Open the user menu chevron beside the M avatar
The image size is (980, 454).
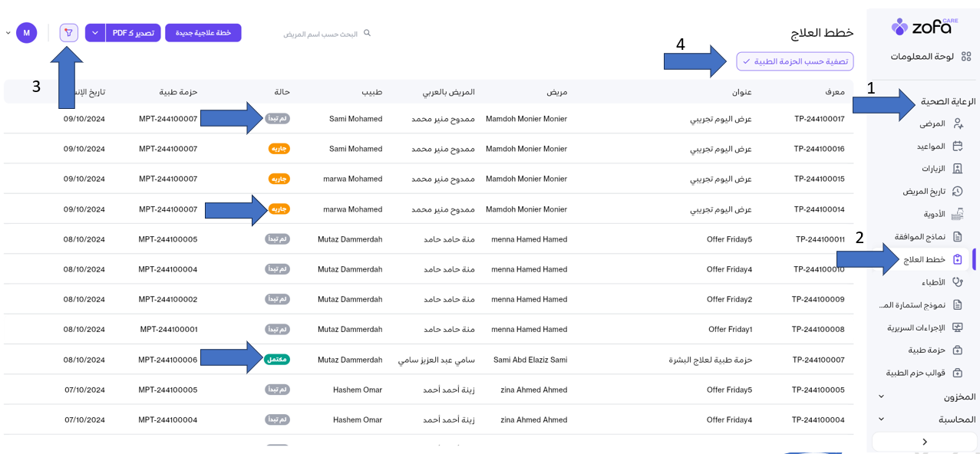click(x=8, y=33)
